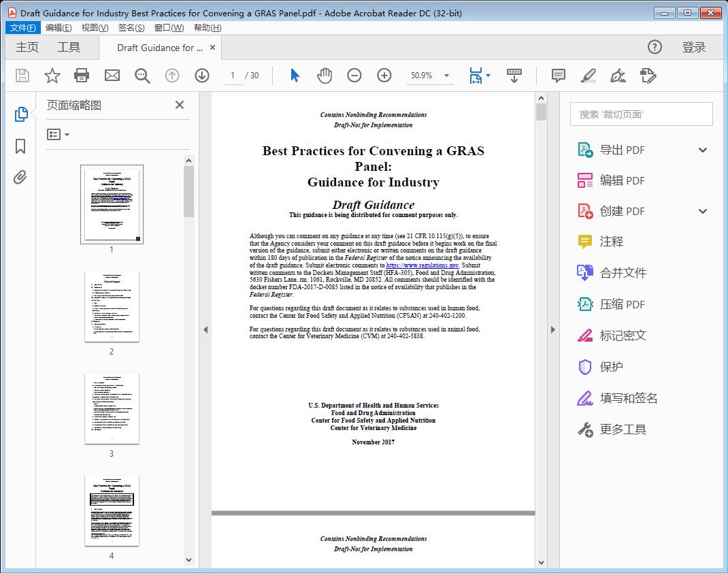The height and width of the screenshot is (573, 728).
Task: Open the Attachments paperclip panel
Action: coord(20,177)
